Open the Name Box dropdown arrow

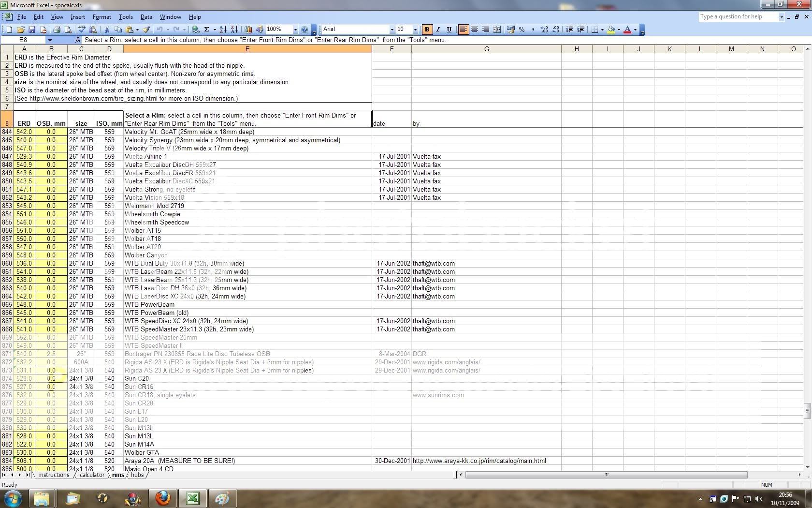(49, 40)
